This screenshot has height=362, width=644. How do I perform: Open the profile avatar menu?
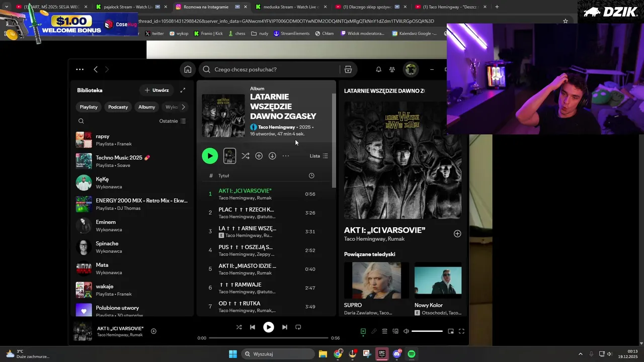point(411,69)
